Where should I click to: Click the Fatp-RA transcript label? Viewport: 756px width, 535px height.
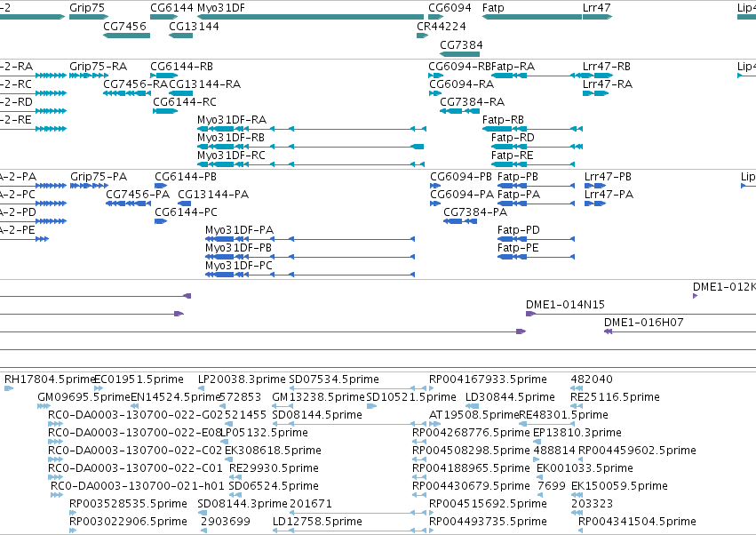pos(513,66)
